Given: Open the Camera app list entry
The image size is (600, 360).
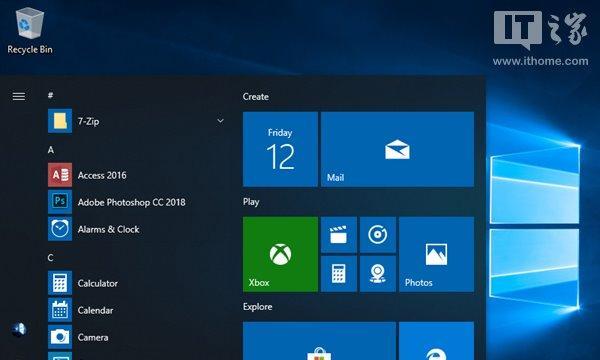Looking at the screenshot, I should click(x=138, y=337).
